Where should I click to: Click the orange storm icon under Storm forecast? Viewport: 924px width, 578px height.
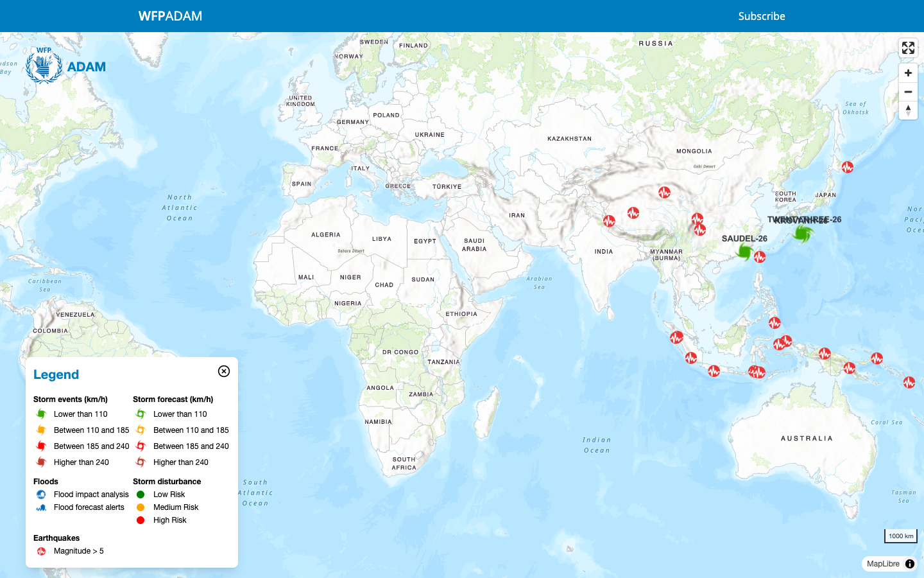[141, 430]
